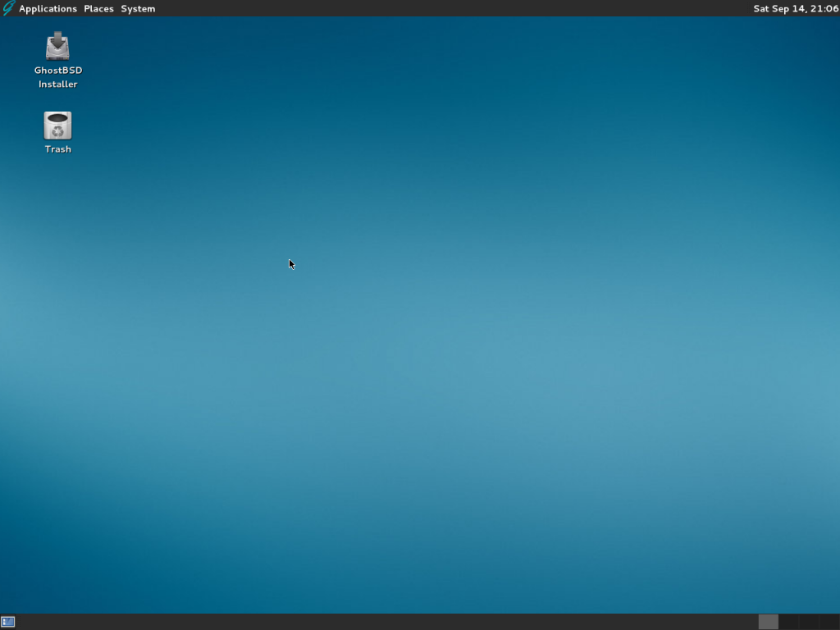Open the Applications menu
Image resolution: width=840 pixels, height=630 pixels.
48,9
